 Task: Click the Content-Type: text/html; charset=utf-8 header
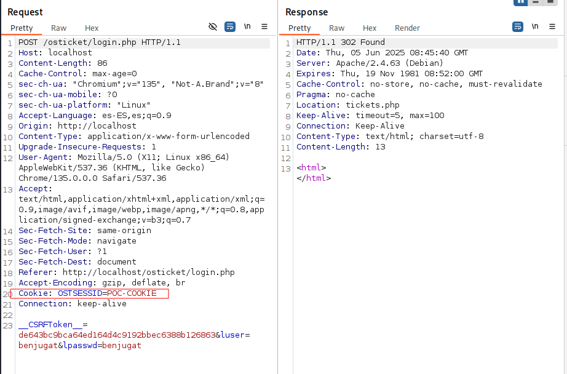[390, 137]
